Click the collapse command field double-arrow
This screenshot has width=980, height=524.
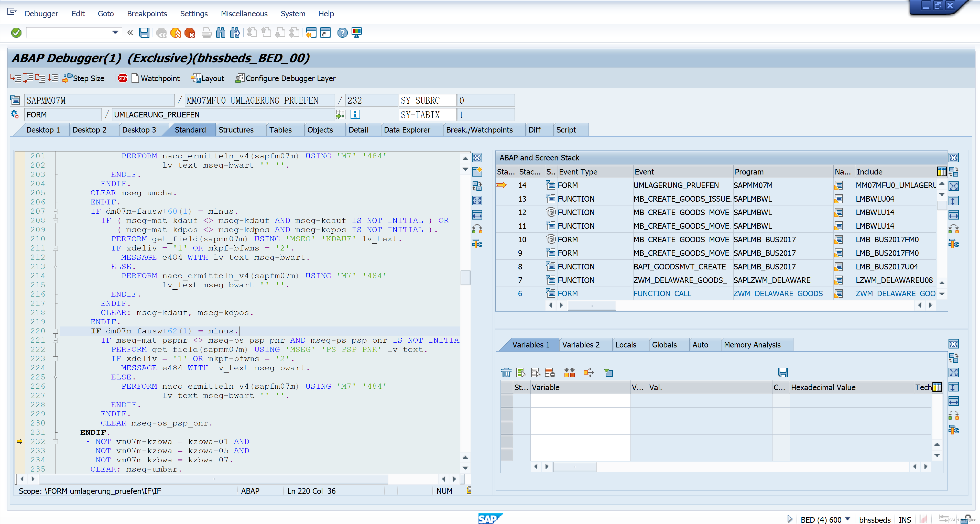tap(130, 33)
